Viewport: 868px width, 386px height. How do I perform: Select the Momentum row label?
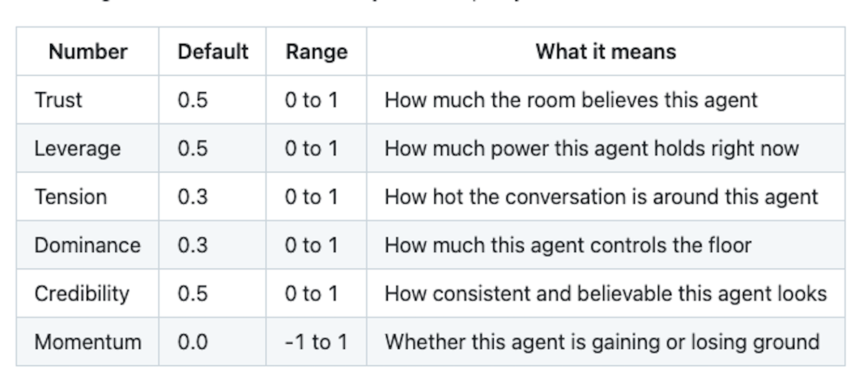tap(88, 342)
